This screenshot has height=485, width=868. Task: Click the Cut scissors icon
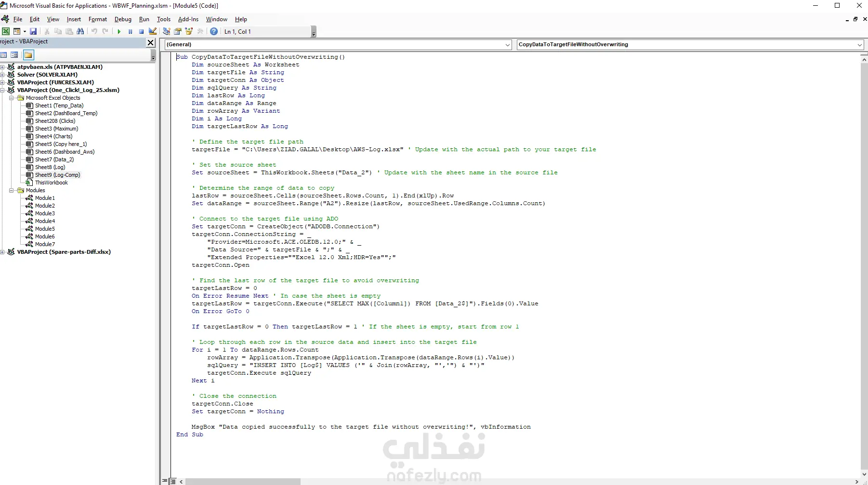click(47, 31)
